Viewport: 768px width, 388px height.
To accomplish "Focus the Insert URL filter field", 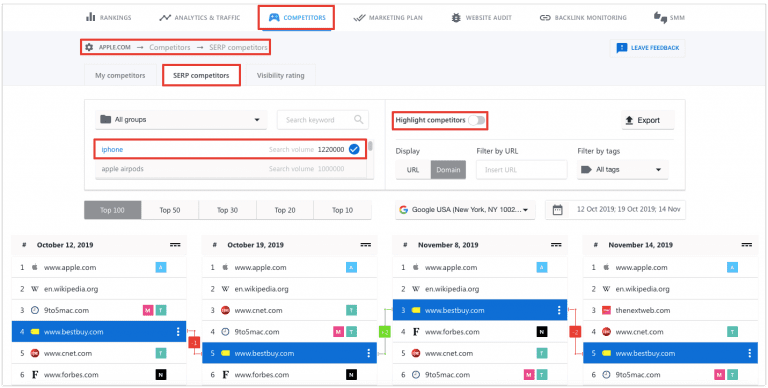I will tap(522, 170).
